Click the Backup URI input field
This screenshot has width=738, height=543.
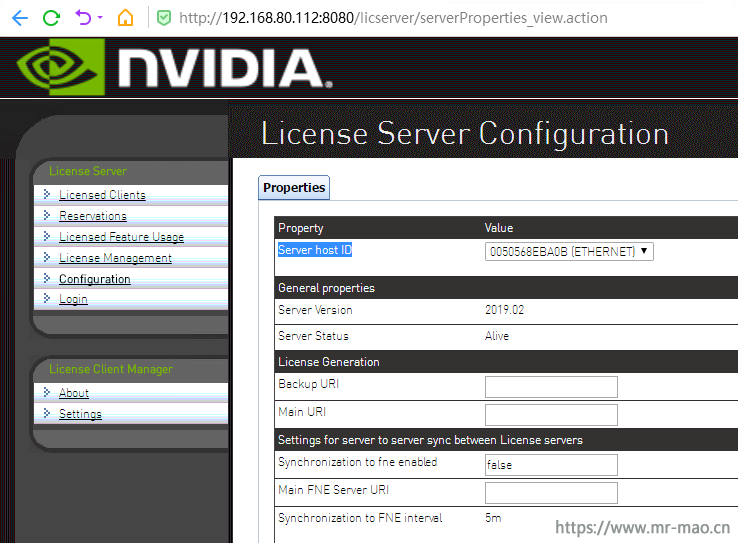[x=551, y=387]
